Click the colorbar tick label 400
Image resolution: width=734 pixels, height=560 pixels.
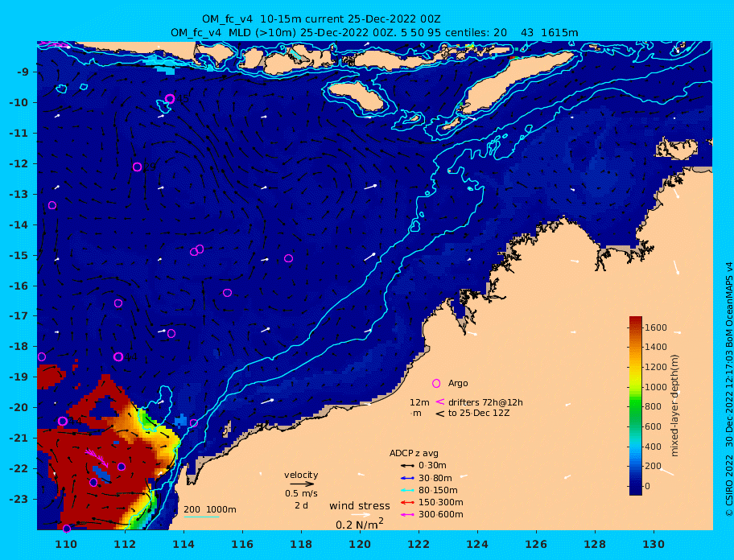click(x=653, y=447)
